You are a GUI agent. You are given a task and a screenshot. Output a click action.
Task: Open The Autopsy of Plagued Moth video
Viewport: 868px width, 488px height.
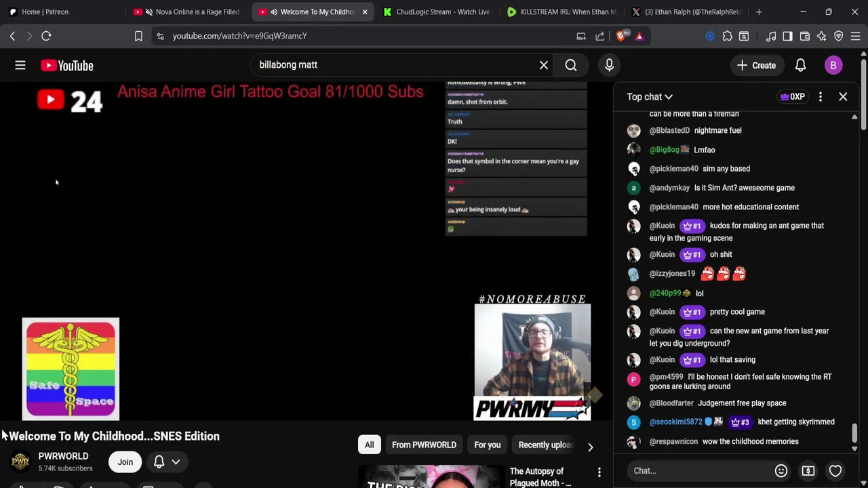point(540,477)
